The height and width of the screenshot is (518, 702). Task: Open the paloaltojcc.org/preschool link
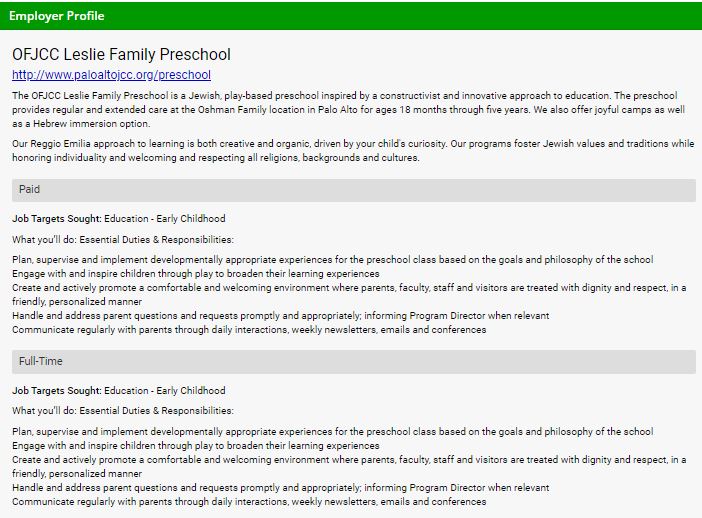coord(111,75)
